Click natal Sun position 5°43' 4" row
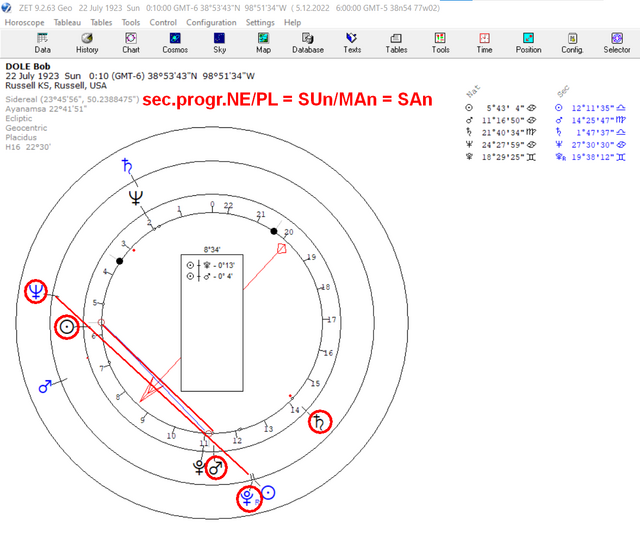 pyautogui.click(x=500, y=108)
